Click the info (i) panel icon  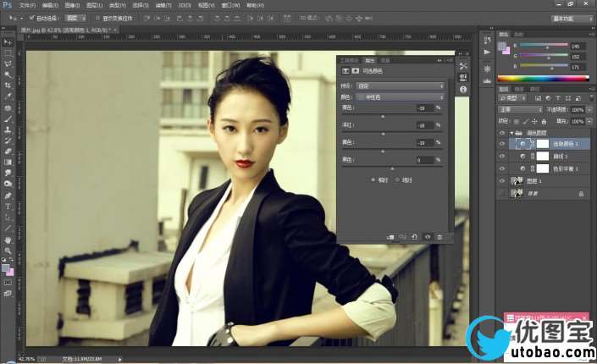click(463, 91)
